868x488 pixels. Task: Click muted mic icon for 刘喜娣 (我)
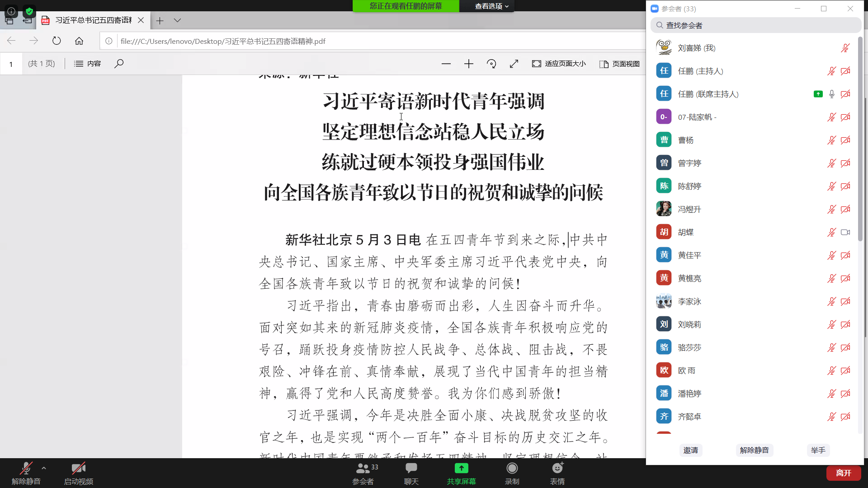tap(845, 48)
